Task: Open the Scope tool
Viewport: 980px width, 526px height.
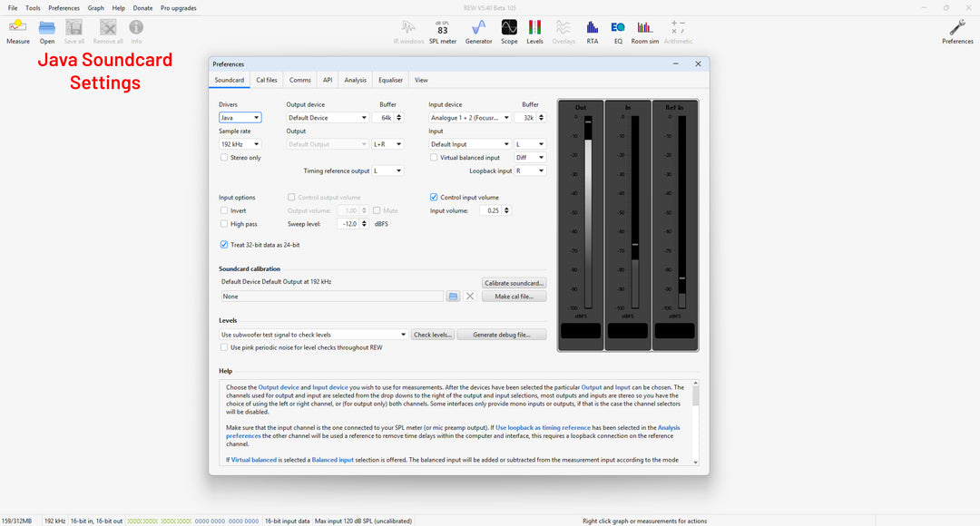Action: pyautogui.click(x=509, y=31)
